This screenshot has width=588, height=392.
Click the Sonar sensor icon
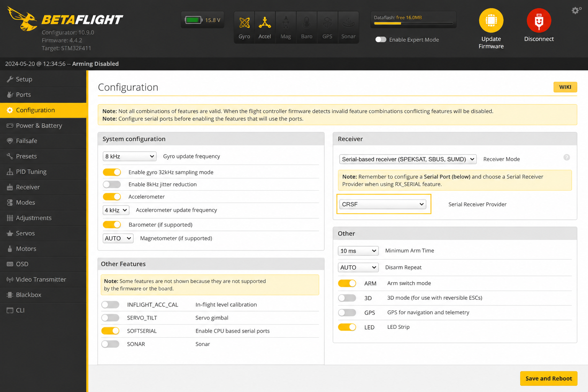click(x=348, y=23)
